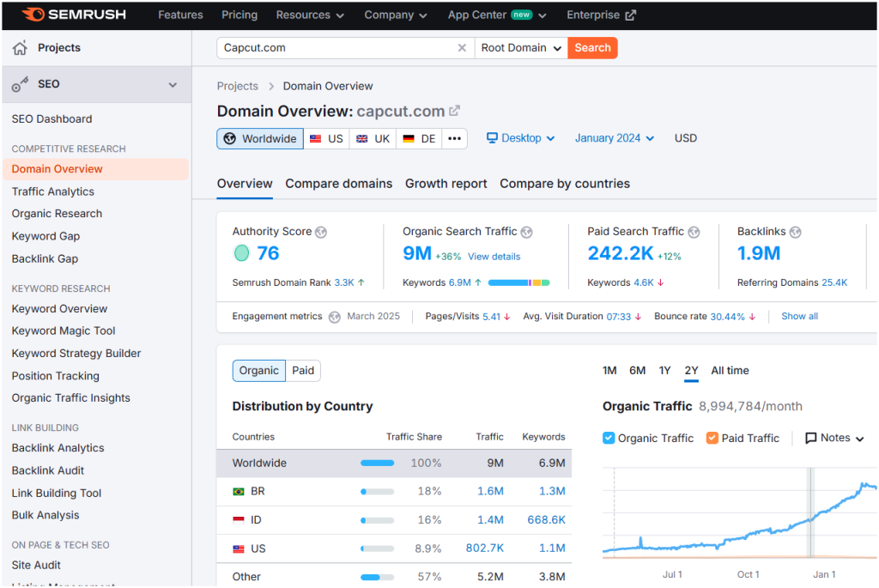This screenshot has width=879, height=588.
Task: Open capcut.com external link icon
Action: coord(455,111)
